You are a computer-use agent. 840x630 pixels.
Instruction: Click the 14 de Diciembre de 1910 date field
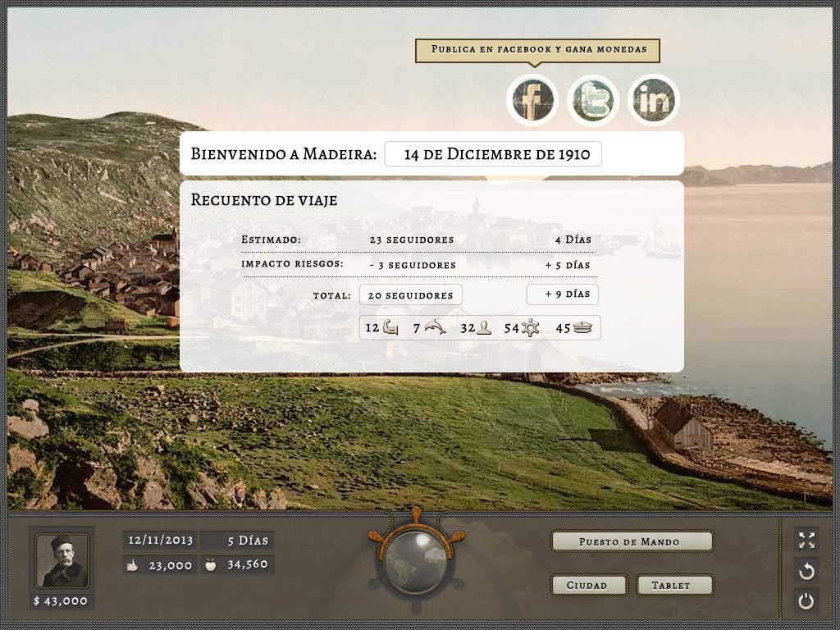493,154
